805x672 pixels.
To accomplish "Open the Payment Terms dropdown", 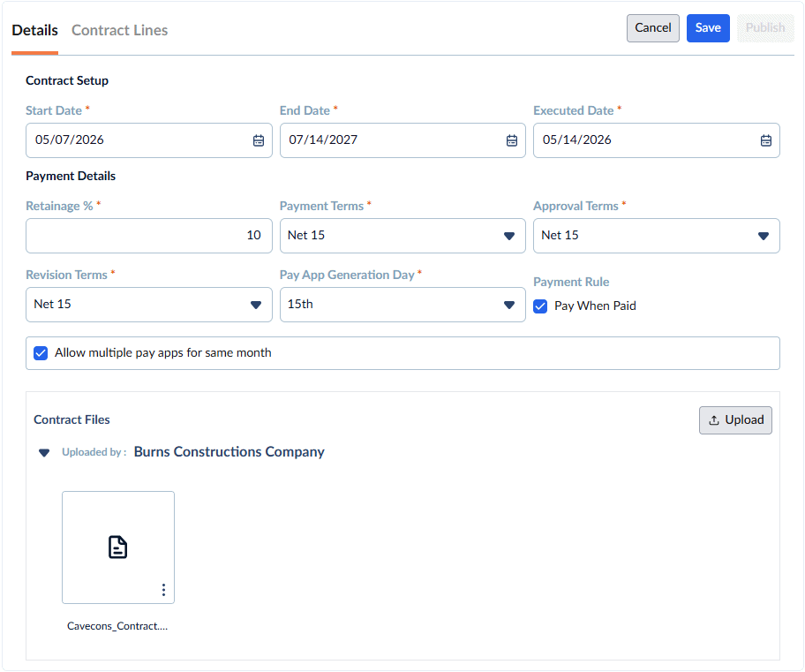I will pyautogui.click(x=402, y=236).
